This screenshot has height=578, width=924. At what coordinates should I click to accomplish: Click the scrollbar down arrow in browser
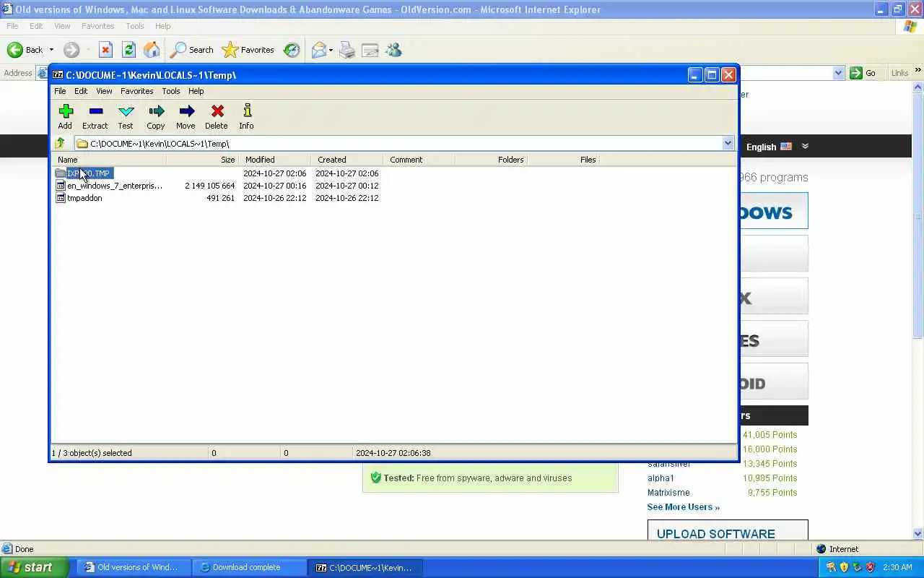(x=918, y=534)
